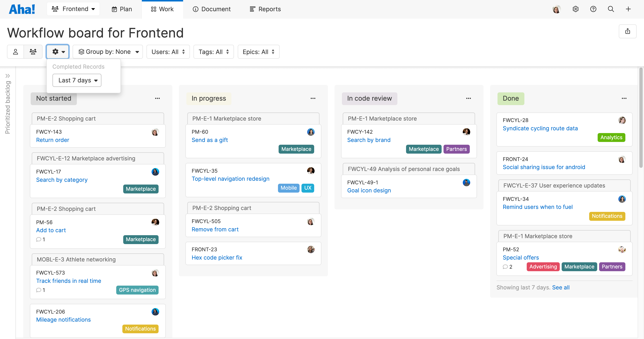
Task: Open the Group by: None dropdown
Action: (108, 51)
